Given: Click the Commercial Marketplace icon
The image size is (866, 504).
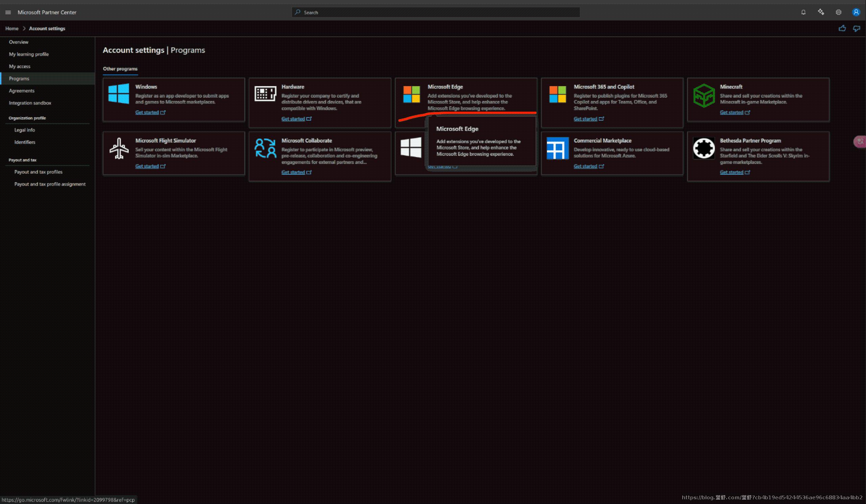Looking at the screenshot, I should [x=557, y=148].
